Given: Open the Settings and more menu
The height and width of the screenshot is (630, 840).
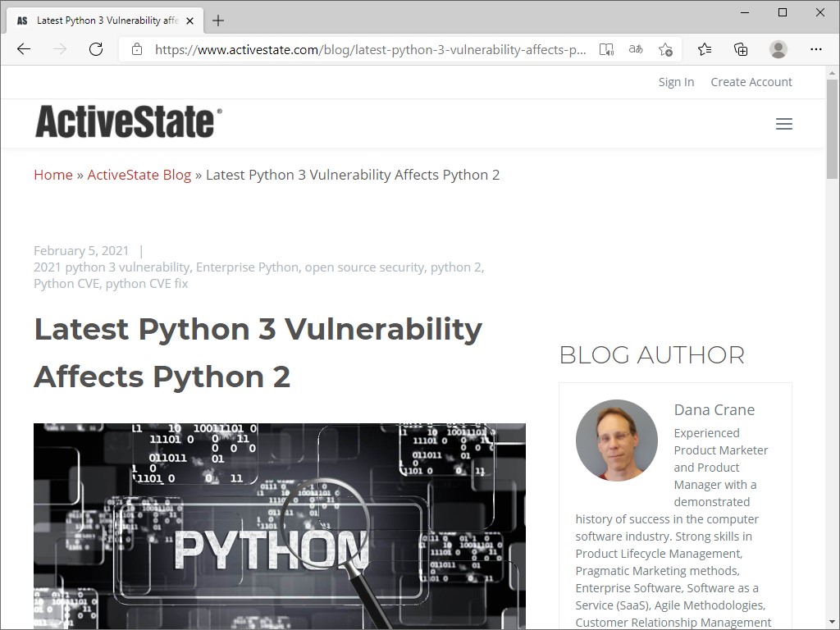Looking at the screenshot, I should tap(816, 49).
